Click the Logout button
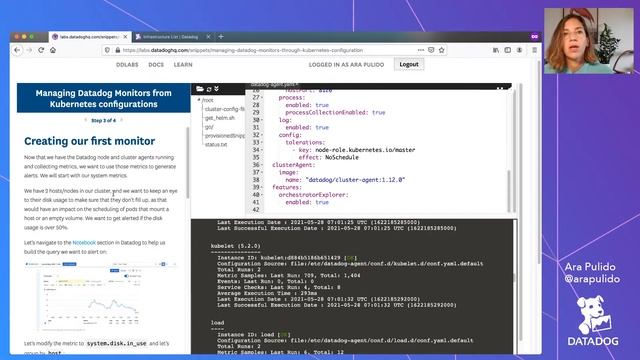 coord(409,64)
